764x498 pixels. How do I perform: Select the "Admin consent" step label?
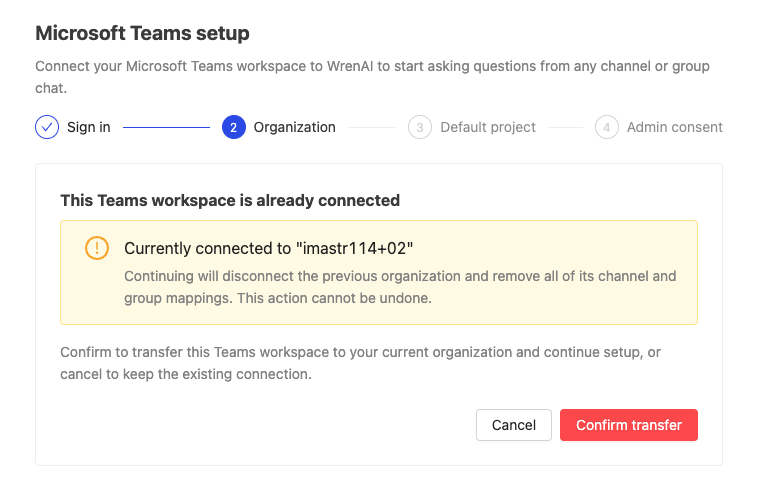tap(674, 127)
